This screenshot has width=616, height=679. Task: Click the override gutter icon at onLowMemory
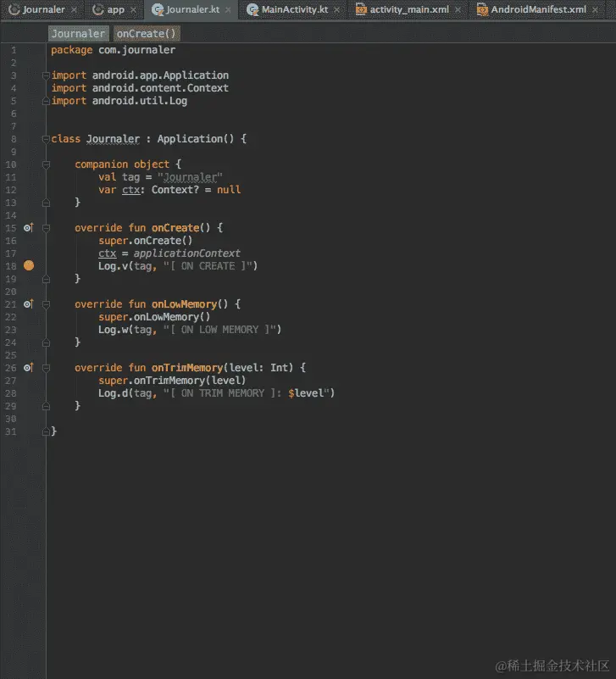point(29,304)
